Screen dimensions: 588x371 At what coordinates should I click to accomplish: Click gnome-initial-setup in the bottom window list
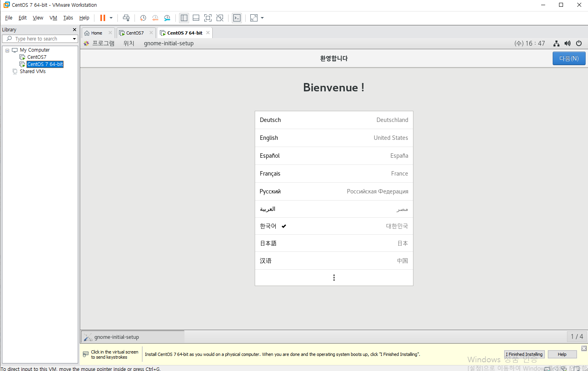(x=133, y=337)
